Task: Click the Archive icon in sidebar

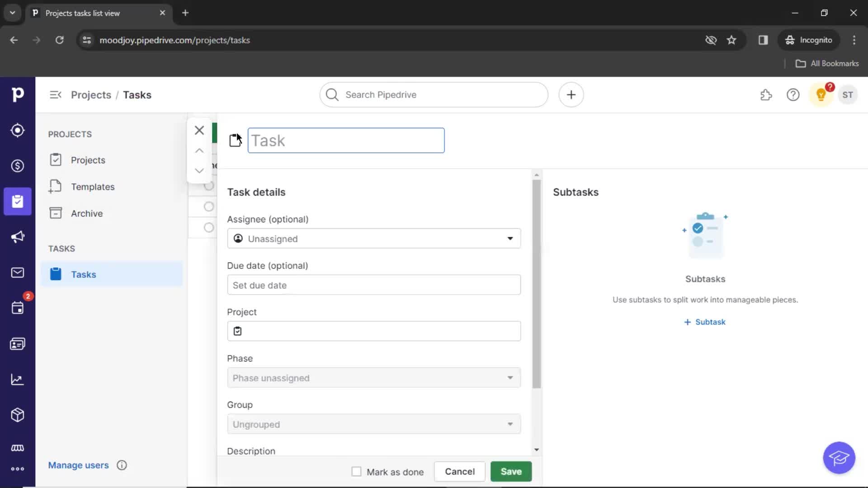Action: click(x=56, y=213)
